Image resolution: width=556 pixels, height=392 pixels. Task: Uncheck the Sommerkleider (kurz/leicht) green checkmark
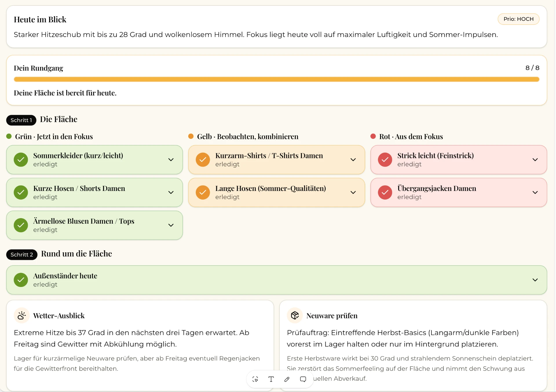[21, 160]
